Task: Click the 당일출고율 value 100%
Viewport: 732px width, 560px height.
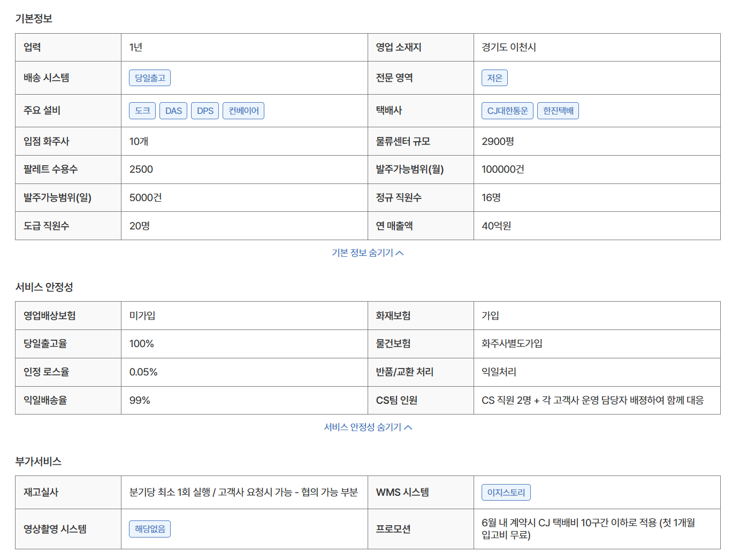Action: coord(142,344)
